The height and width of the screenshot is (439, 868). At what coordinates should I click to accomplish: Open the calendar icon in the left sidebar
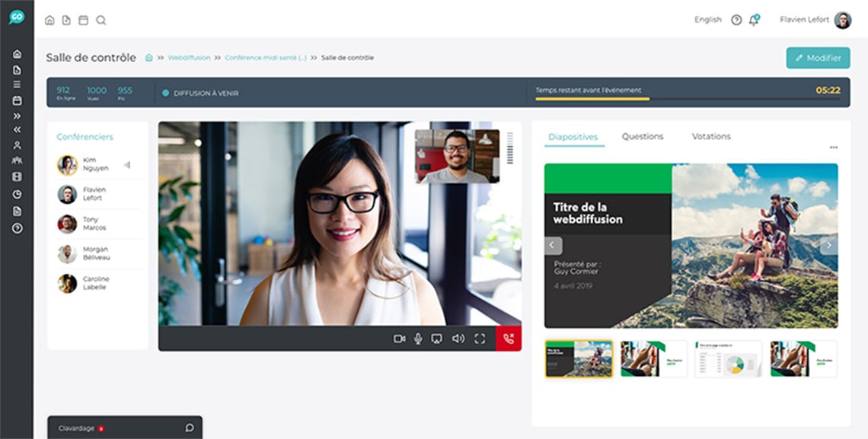coord(16,100)
